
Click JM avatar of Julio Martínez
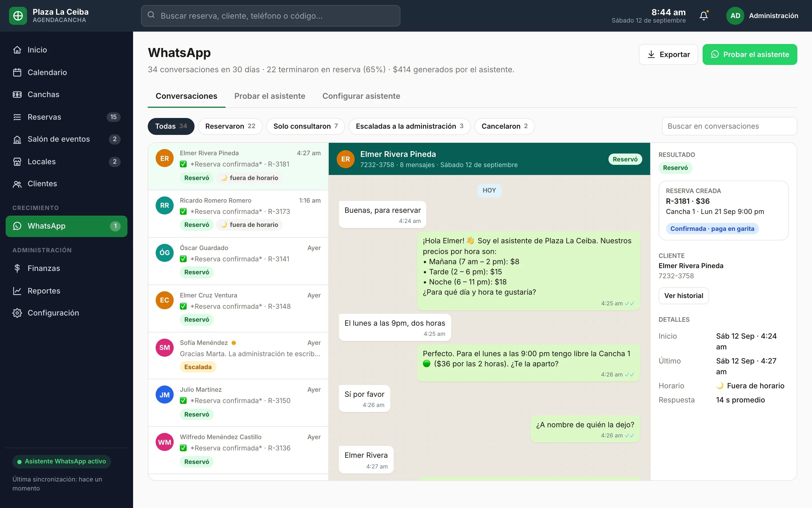click(164, 395)
